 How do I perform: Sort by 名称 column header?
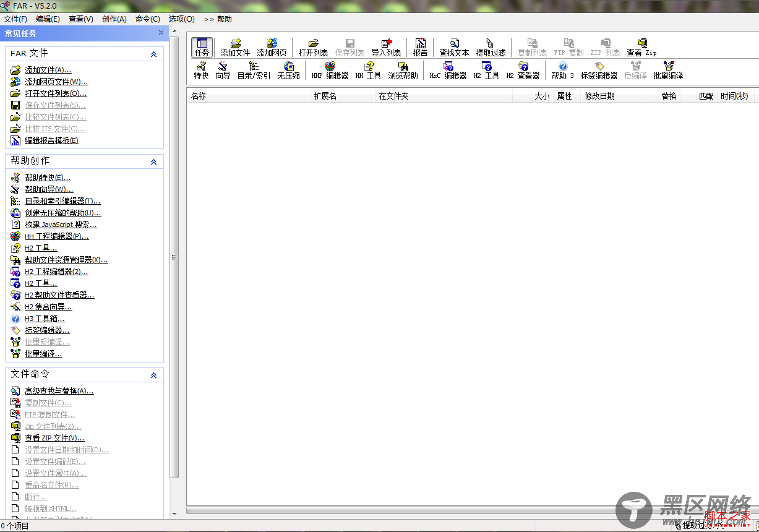(x=248, y=96)
